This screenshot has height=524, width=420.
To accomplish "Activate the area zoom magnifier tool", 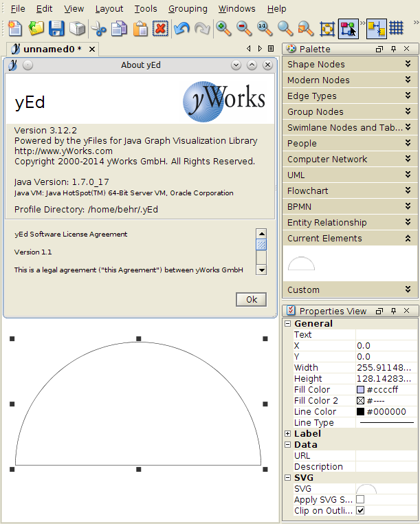I will (x=285, y=28).
